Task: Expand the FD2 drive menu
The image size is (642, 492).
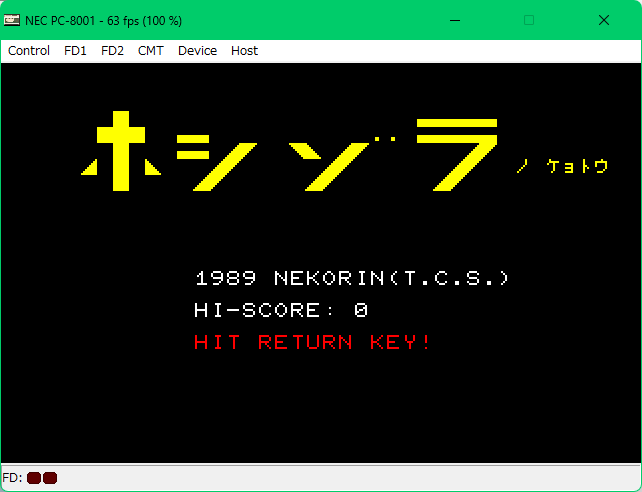Action: (x=112, y=51)
